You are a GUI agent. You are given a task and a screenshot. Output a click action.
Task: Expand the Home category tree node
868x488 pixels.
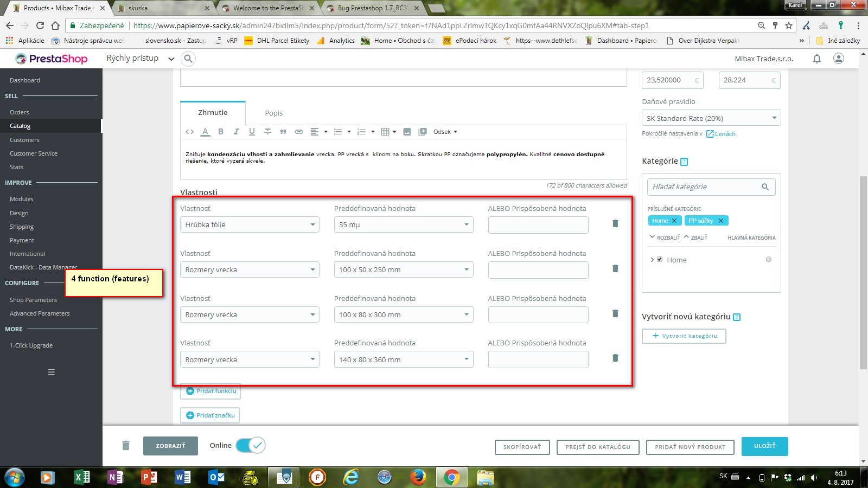tap(652, 260)
